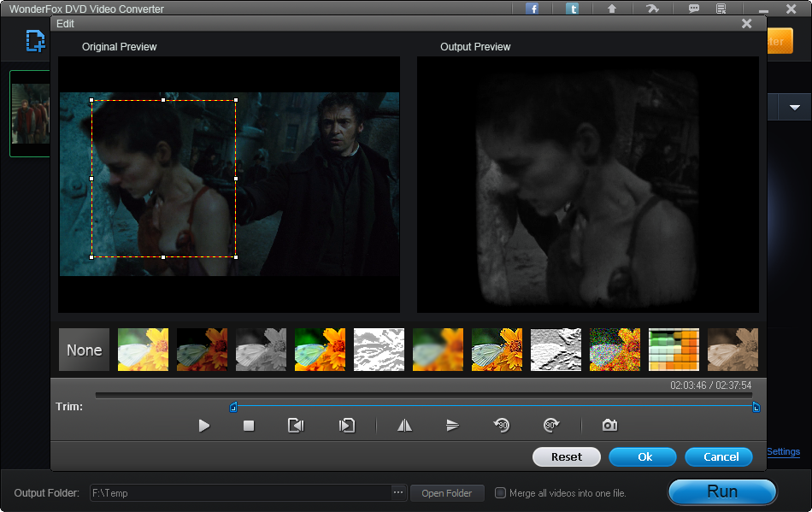
Task: Flip the video vertically
Action: pyautogui.click(x=453, y=426)
